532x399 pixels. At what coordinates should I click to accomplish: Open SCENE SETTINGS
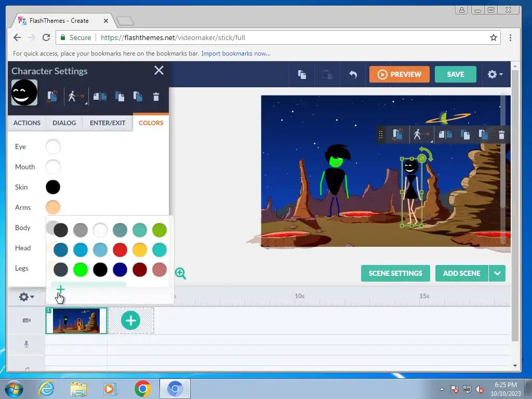click(395, 273)
